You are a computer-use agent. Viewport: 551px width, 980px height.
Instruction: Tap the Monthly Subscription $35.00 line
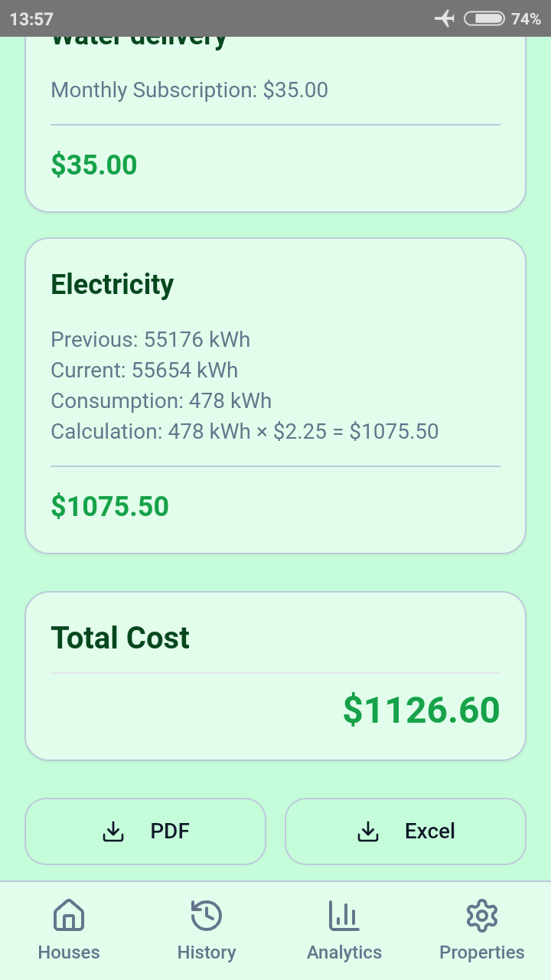pyautogui.click(x=190, y=90)
